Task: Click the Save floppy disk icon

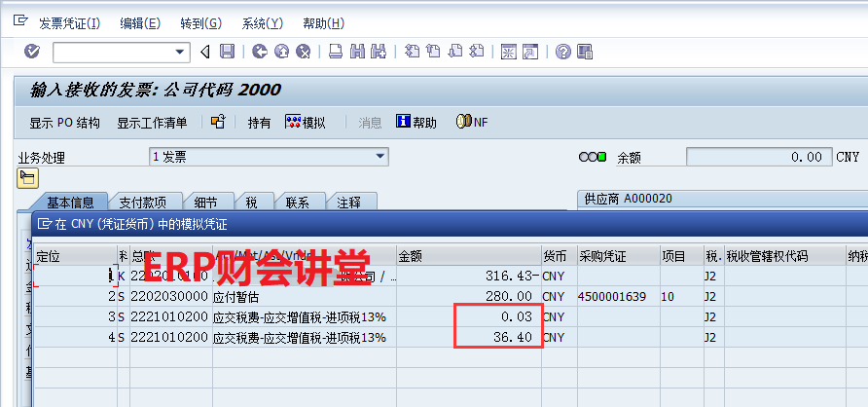Action: pyautogui.click(x=227, y=52)
